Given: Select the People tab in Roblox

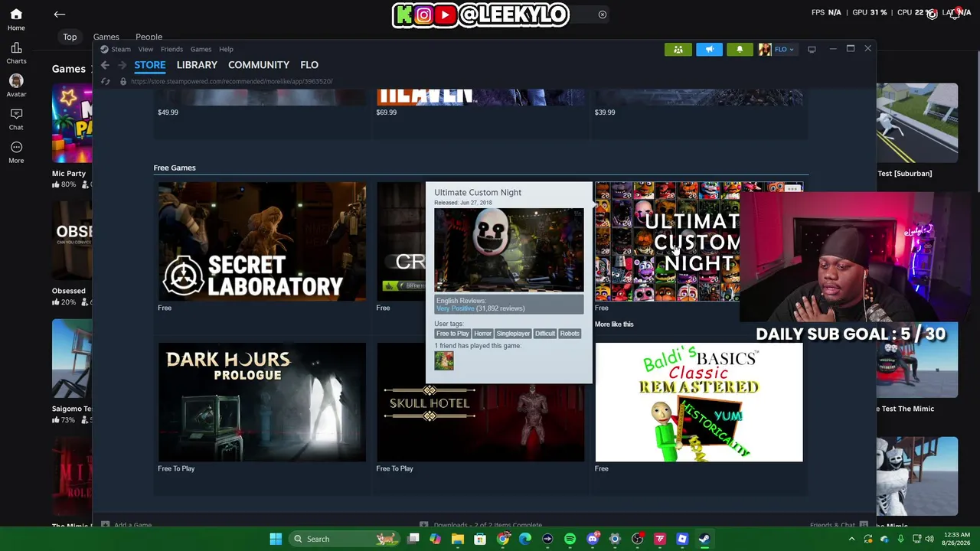Looking at the screenshot, I should (x=149, y=37).
